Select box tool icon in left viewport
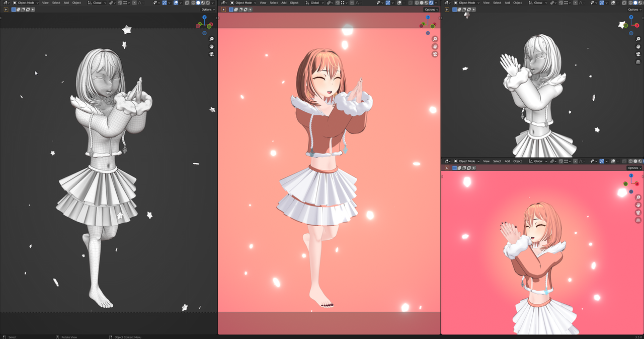 (x=6, y=10)
